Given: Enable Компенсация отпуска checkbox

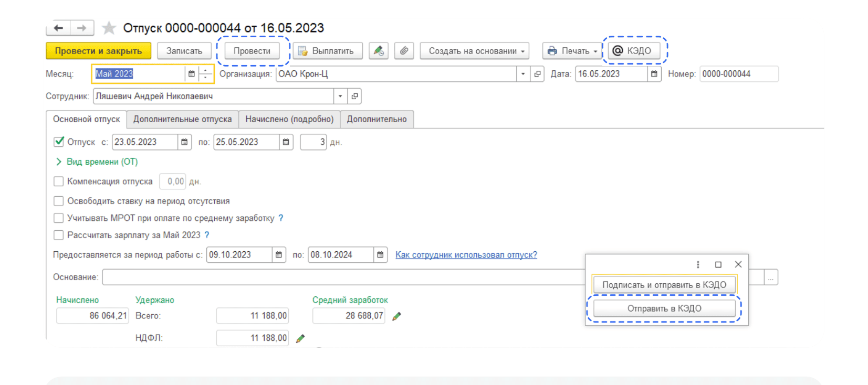Looking at the screenshot, I should pyautogui.click(x=59, y=181).
